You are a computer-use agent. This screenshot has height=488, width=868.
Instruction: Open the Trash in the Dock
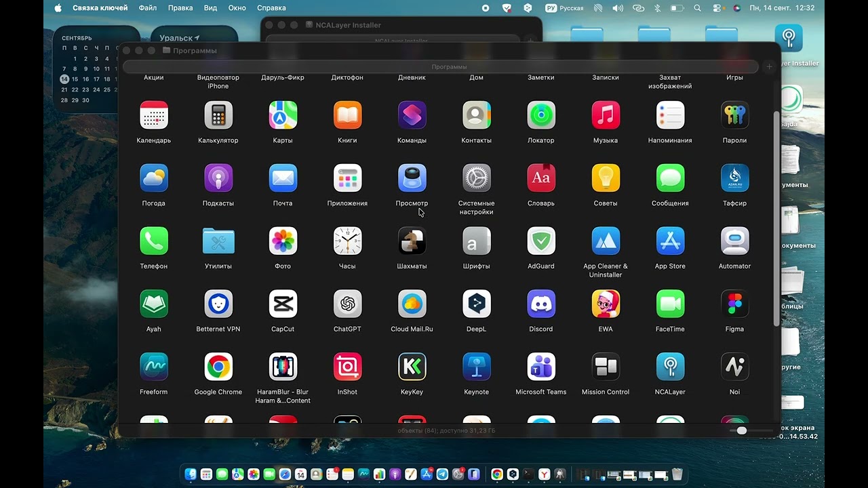(x=677, y=474)
